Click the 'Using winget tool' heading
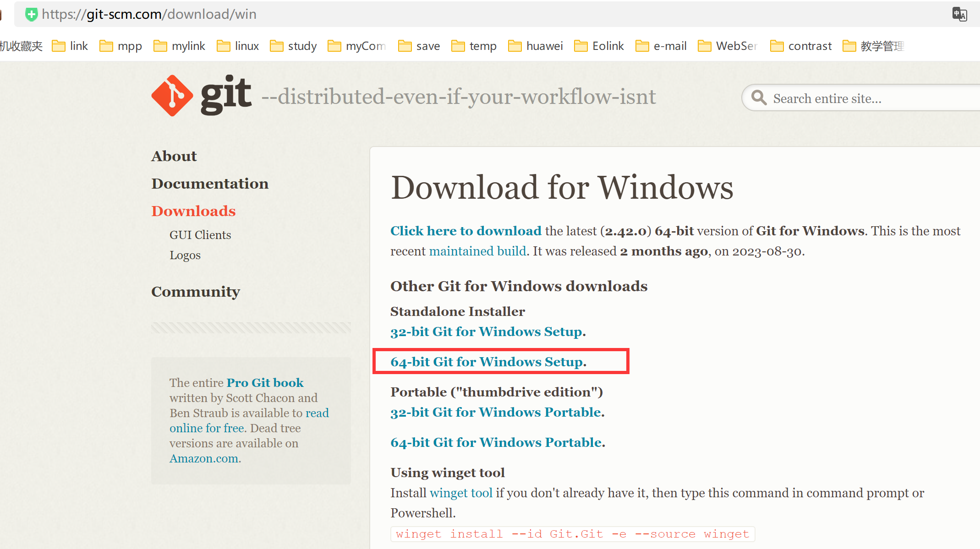Screen dimensions: 980x549 coord(448,473)
